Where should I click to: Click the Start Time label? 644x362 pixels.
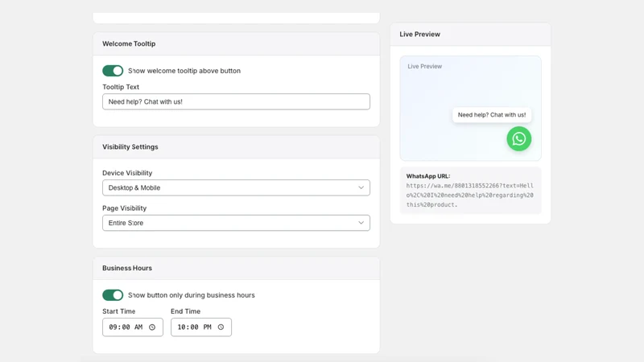coord(118,311)
